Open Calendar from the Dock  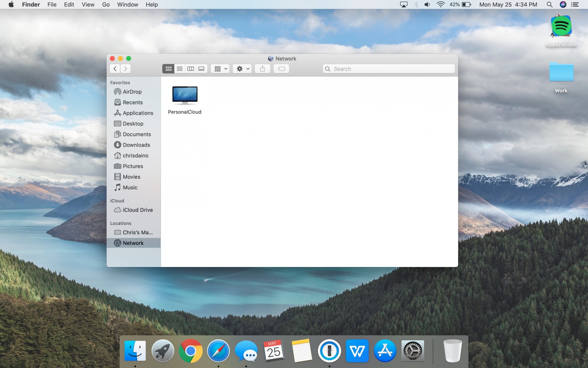(x=274, y=351)
